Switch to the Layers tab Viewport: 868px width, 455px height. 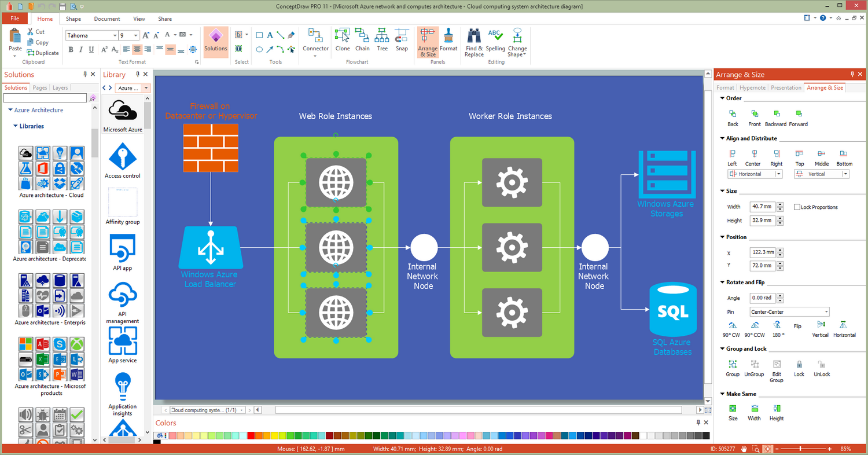[60, 88]
